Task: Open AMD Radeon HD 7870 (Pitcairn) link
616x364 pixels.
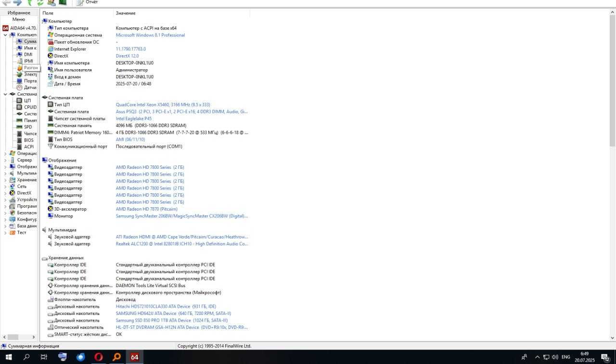Action: 146,209
